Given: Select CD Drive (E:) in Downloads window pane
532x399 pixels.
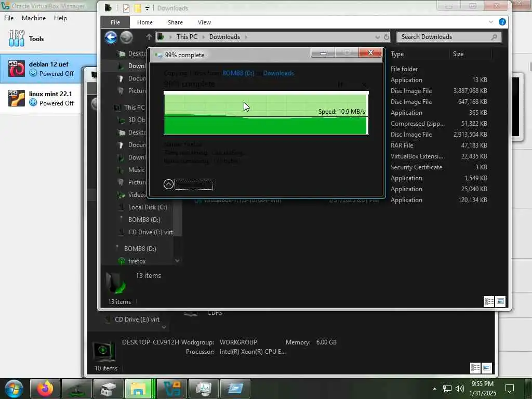Looking at the screenshot, I should [x=150, y=232].
